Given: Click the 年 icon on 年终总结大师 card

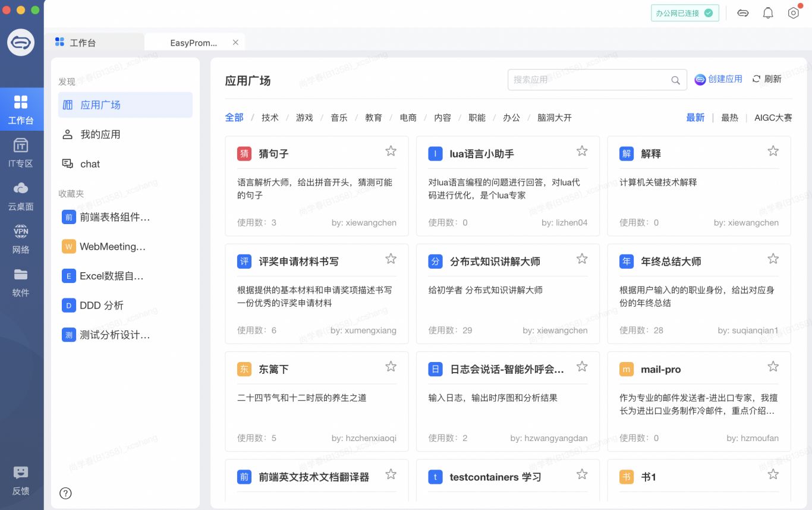Looking at the screenshot, I should [x=627, y=262].
